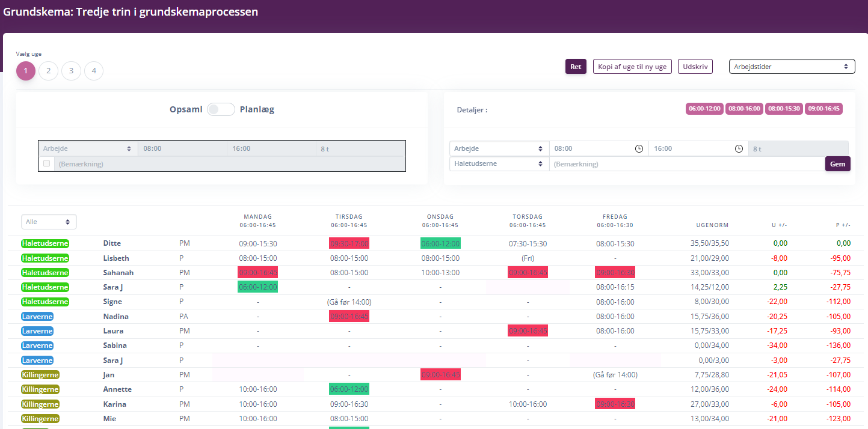Screen dimensions: 868x429
Task: Toggle the Opsaml/Planlæg switch
Action: 221,109
